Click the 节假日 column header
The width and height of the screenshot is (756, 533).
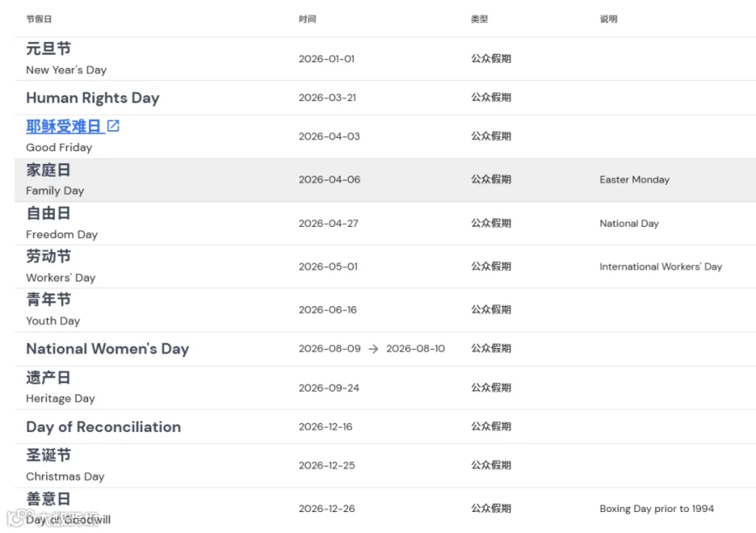coord(39,19)
